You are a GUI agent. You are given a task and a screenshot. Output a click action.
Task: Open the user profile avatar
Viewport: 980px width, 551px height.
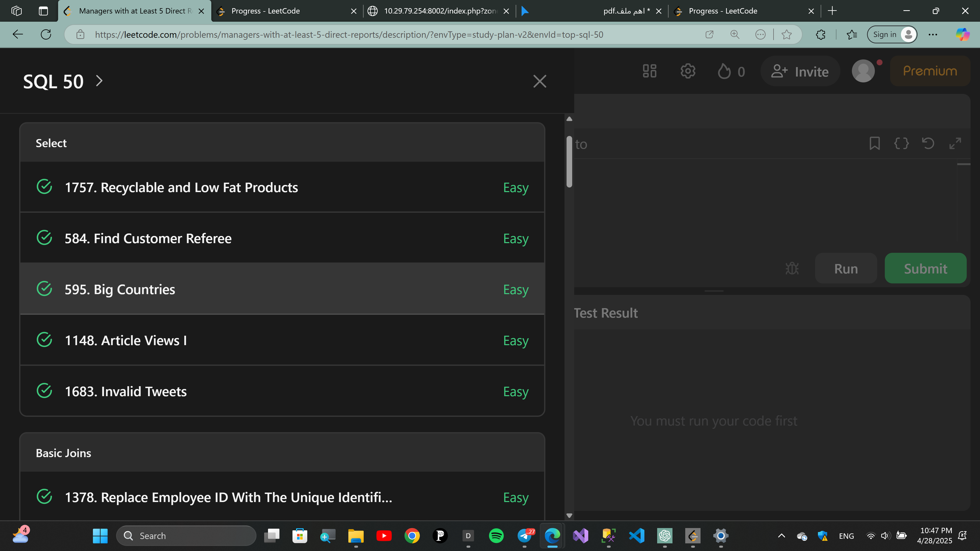[x=863, y=71]
